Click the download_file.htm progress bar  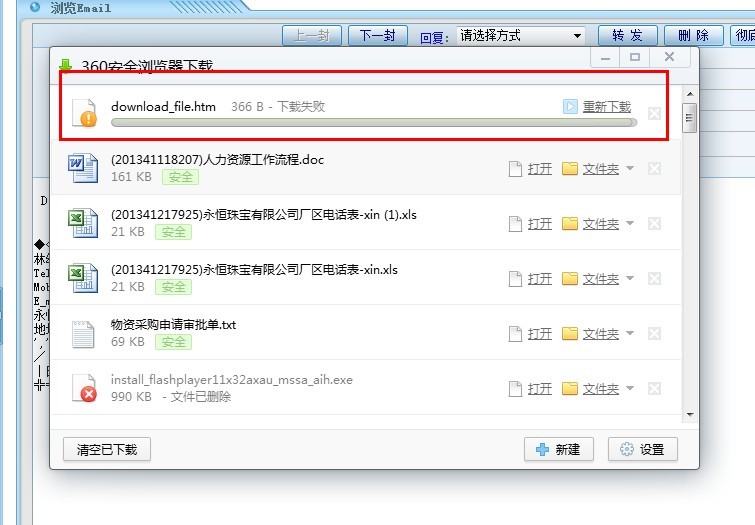[x=373, y=123]
